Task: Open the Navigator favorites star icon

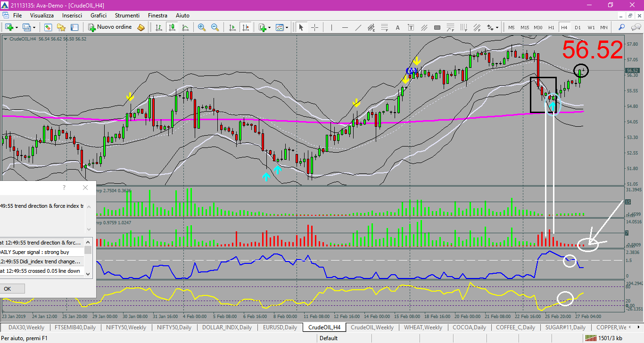Action: point(61,27)
